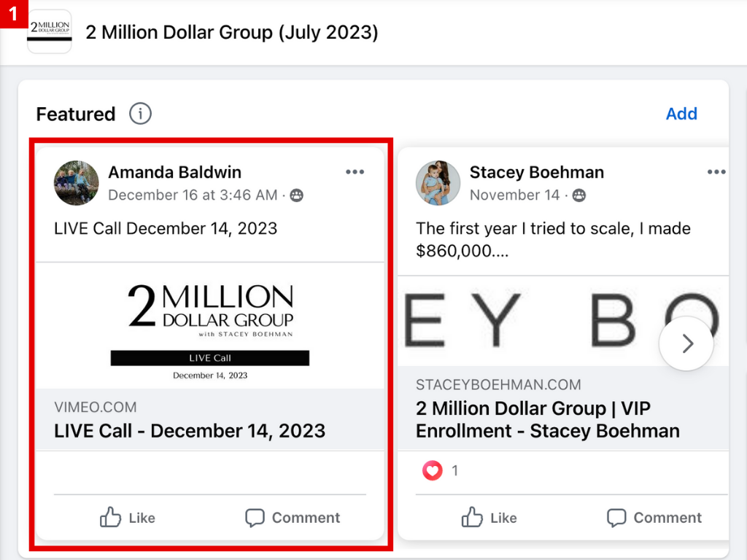The width and height of the screenshot is (747, 560).
Task: Click the Add link in Featured
Action: point(681,114)
